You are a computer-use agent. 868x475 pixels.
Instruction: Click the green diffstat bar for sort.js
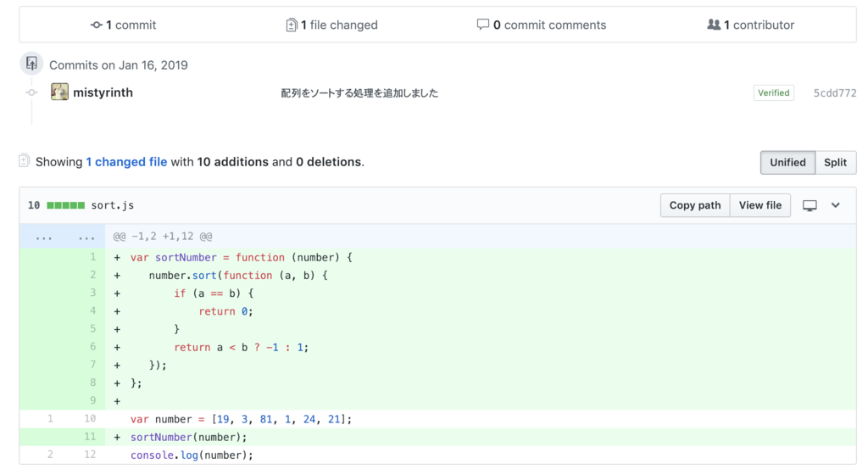pyautogui.click(x=66, y=205)
